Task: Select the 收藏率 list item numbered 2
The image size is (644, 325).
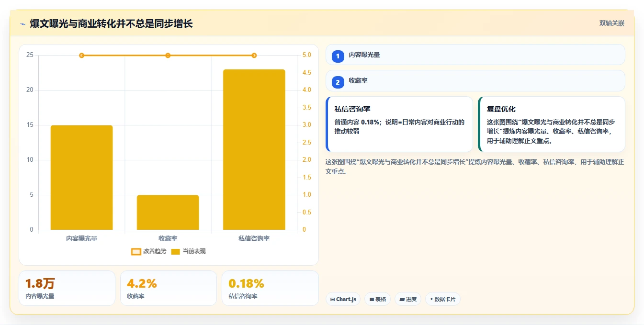Action: point(475,81)
